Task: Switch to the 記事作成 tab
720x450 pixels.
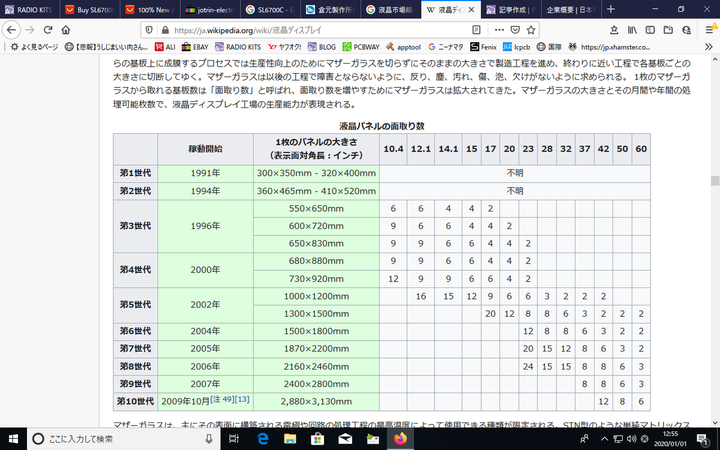Action: 511,10
